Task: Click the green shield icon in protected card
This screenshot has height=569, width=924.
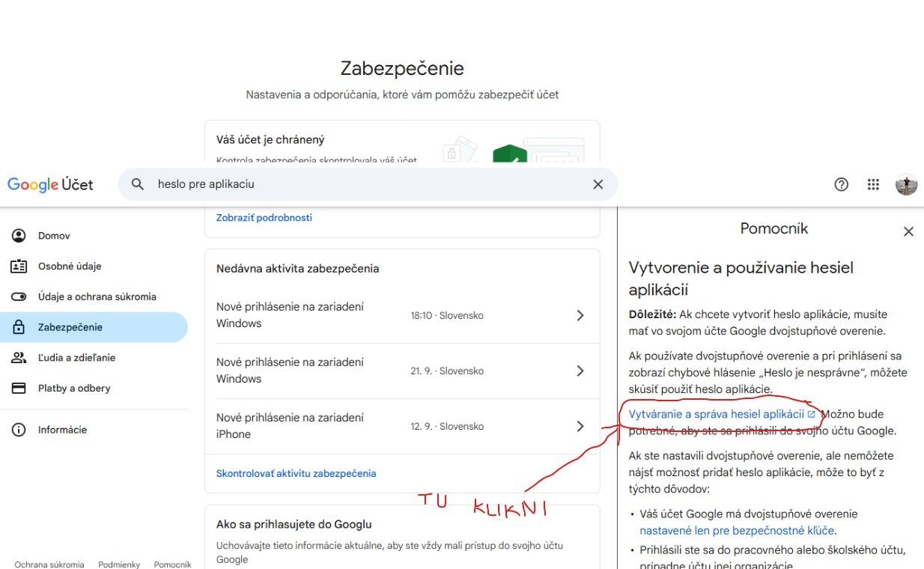Action: coord(509,153)
